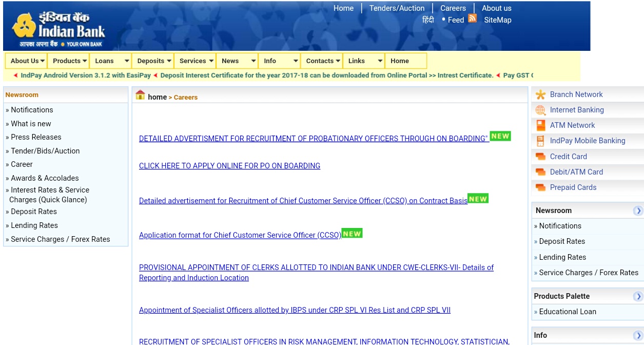Open the RSS feed icon

pos(473,18)
